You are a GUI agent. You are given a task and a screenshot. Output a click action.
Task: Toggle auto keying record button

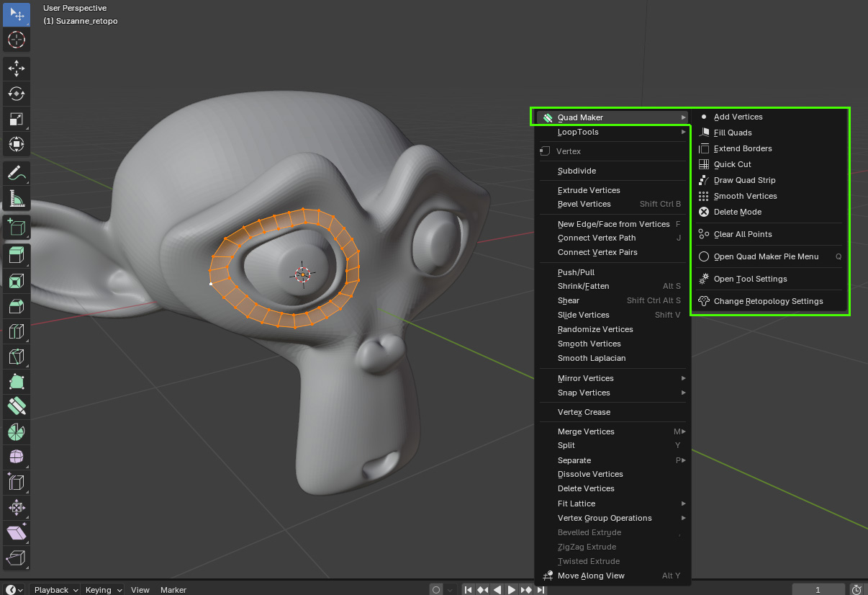[x=436, y=589]
